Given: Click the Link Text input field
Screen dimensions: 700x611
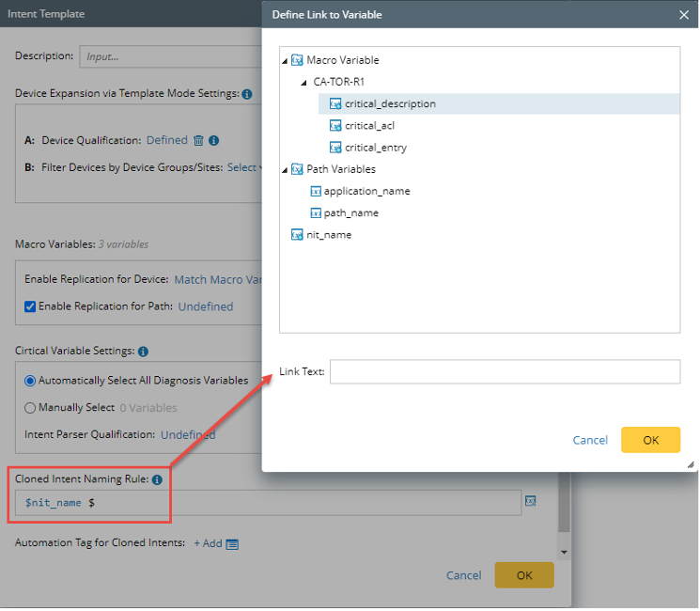Looking at the screenshot, I should pyautogui.click(x=505, y=372).
